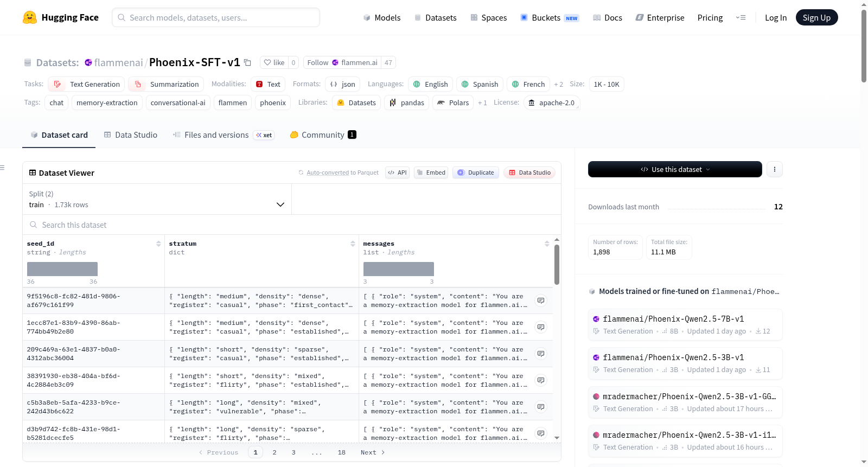
Task: Open the Use this dataset dropdown
Action: (675, 169)
